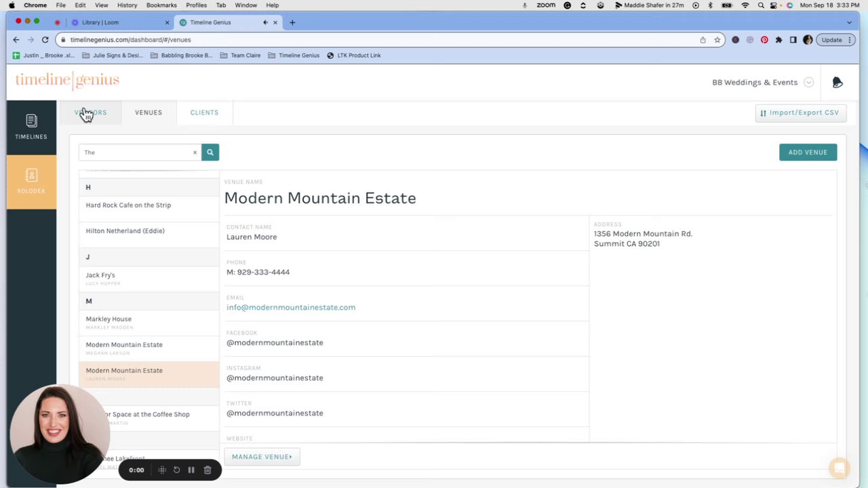Click the Instagram handle @modernmountainestate
This screenshot has height=488, width=868.
[x=275, y=378]
